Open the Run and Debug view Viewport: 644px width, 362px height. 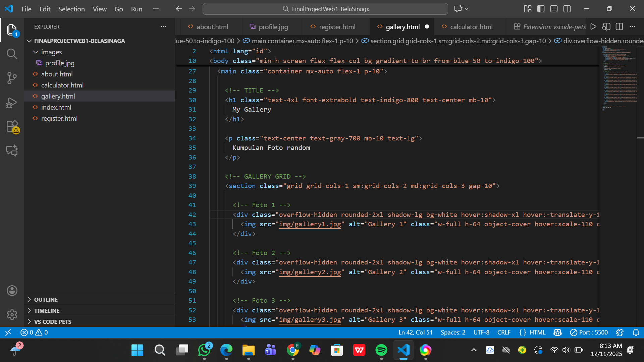12,103
